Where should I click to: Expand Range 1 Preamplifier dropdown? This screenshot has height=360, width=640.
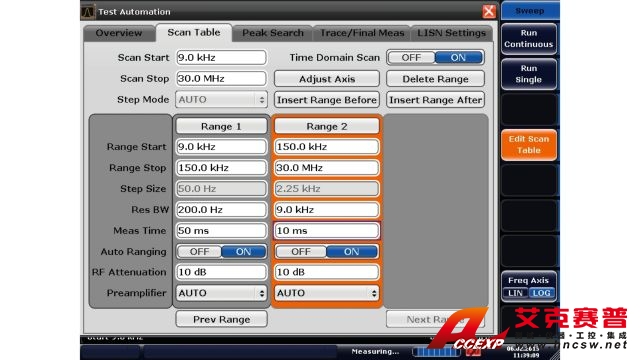coord(221,293)
